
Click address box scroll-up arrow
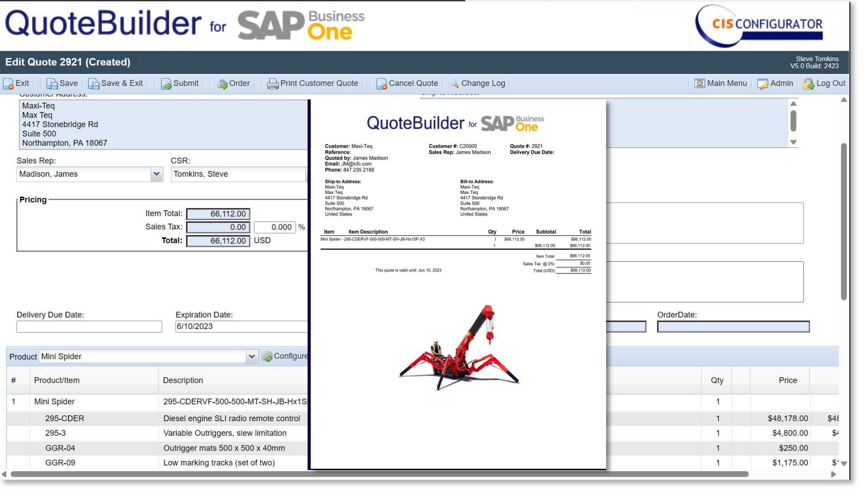[x=793, y=104]
